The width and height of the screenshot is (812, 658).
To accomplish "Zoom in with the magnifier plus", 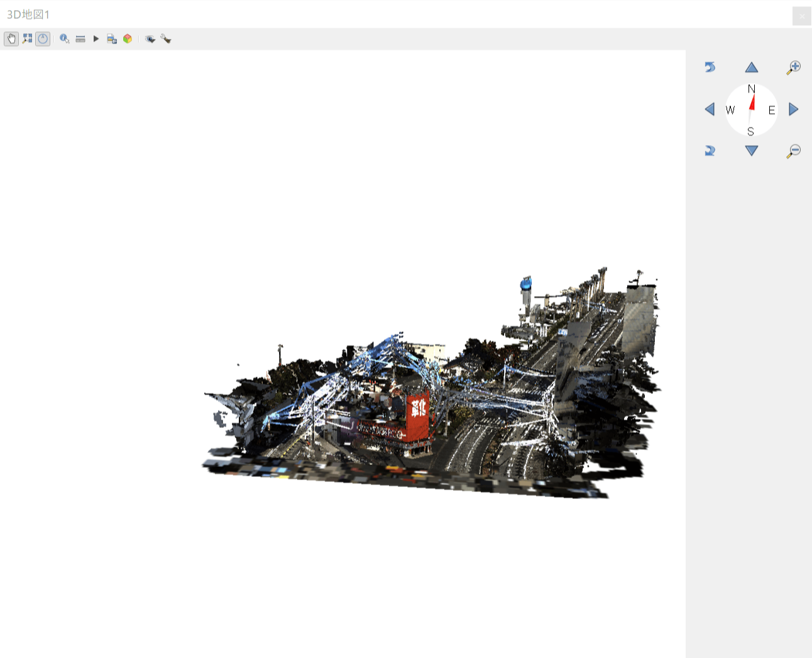I will [x=794, y=67].
